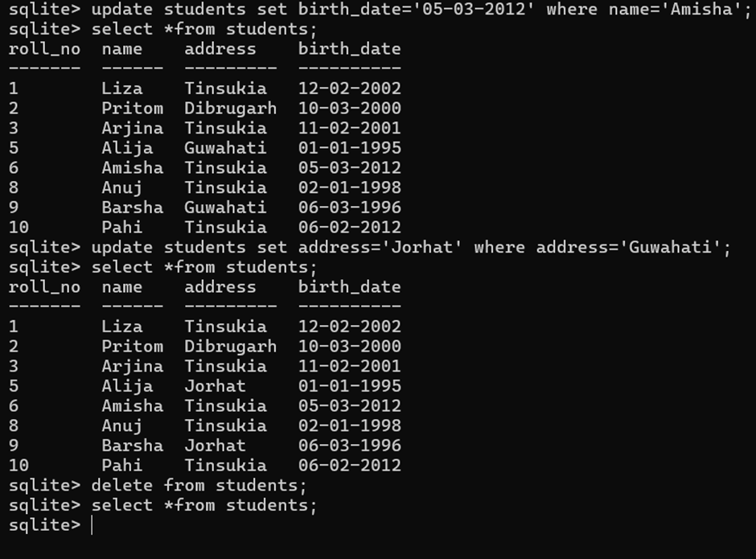Viewport: 756px width, 559px height.
Task: Click the last 'select *from students;' command
Action: tap(204, 505)
